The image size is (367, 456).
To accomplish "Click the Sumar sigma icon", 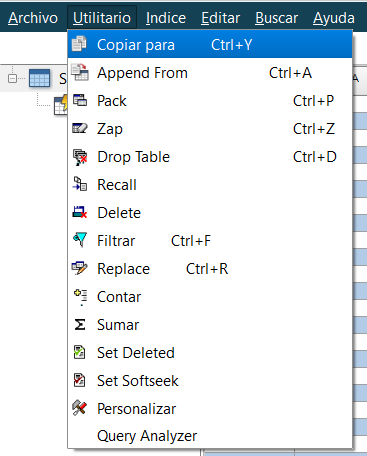I will [80, 325].
